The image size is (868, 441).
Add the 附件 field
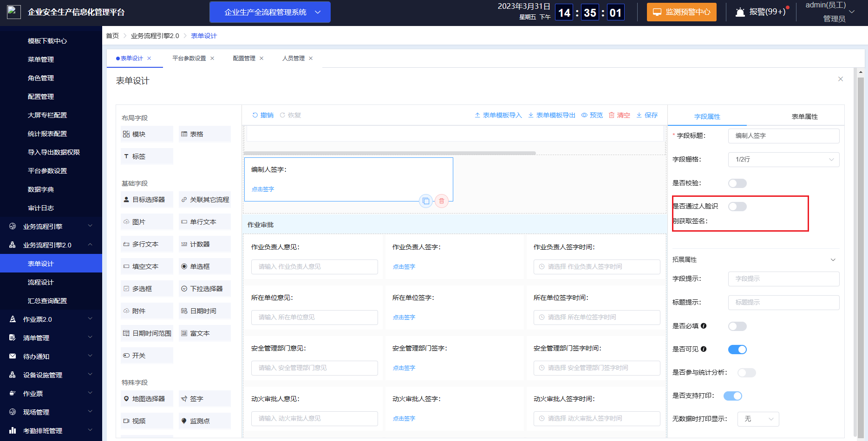(147, 311)
